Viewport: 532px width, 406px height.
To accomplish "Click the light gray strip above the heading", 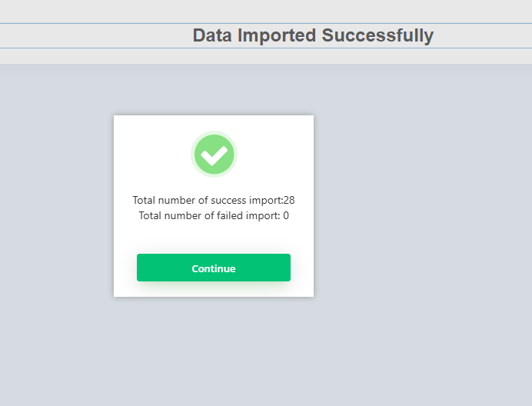I will [266, 12].
